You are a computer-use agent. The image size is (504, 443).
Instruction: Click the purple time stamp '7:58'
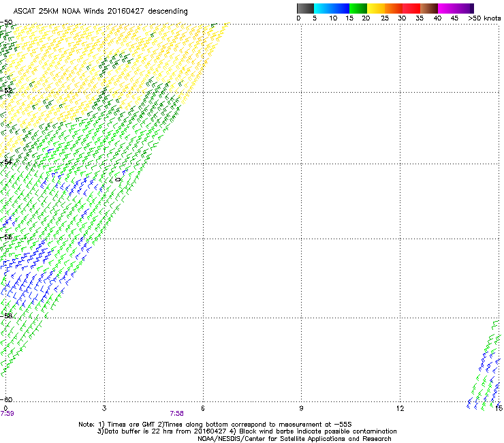177,414
